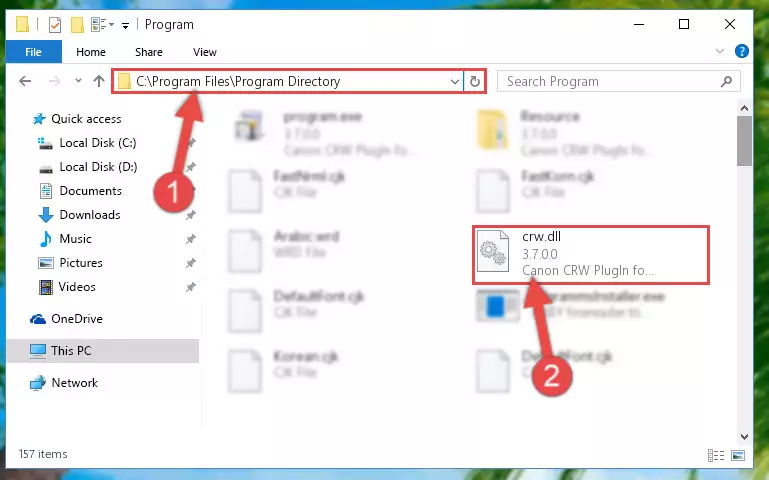Switch to the Home ribbon tab
Viewport: 769px width, 480px height.
[x=91, y=52]
